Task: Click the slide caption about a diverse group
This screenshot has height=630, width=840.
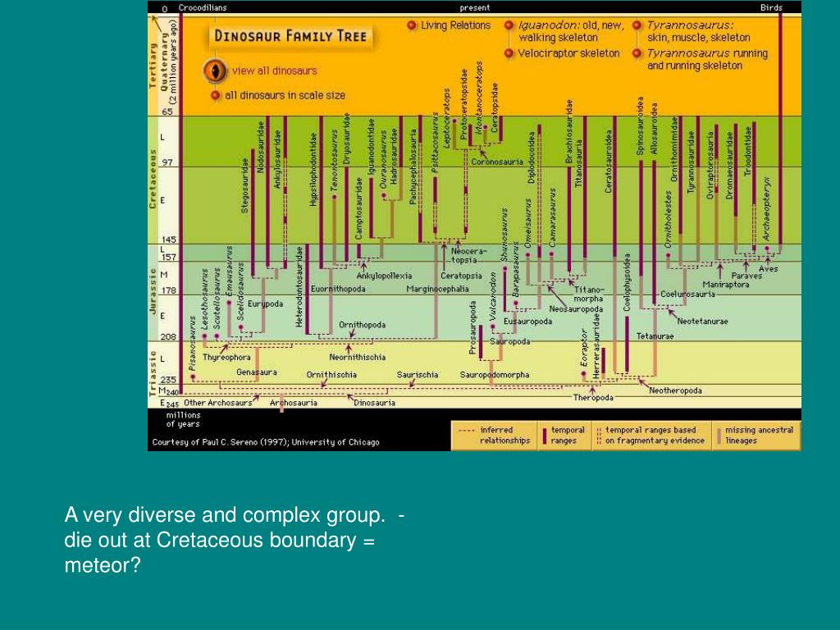Action: [x=235, y=540]
